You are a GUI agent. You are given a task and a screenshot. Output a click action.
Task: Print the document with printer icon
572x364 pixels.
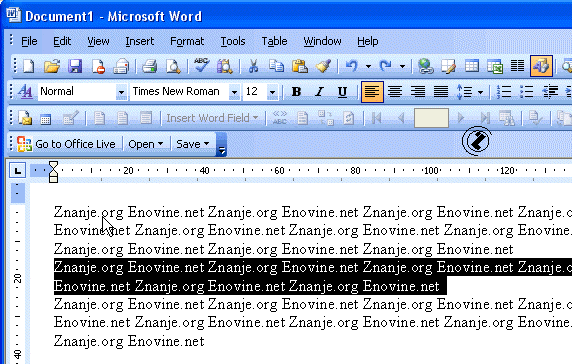(150, 66)
